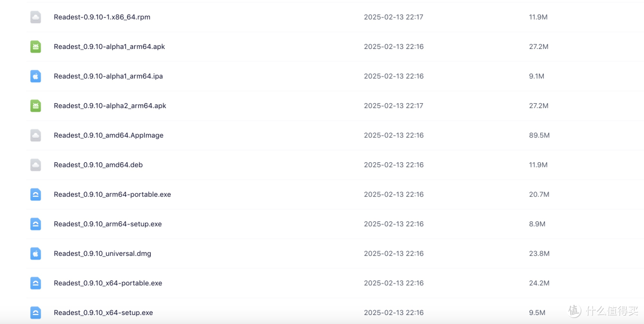Download Readest-0.9.10-1.x86_64.rpm file

(102, 17)
